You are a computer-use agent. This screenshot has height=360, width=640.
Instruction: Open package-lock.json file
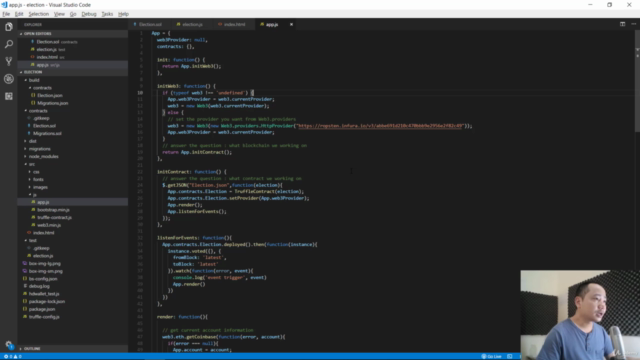click(x=73, y=302)
